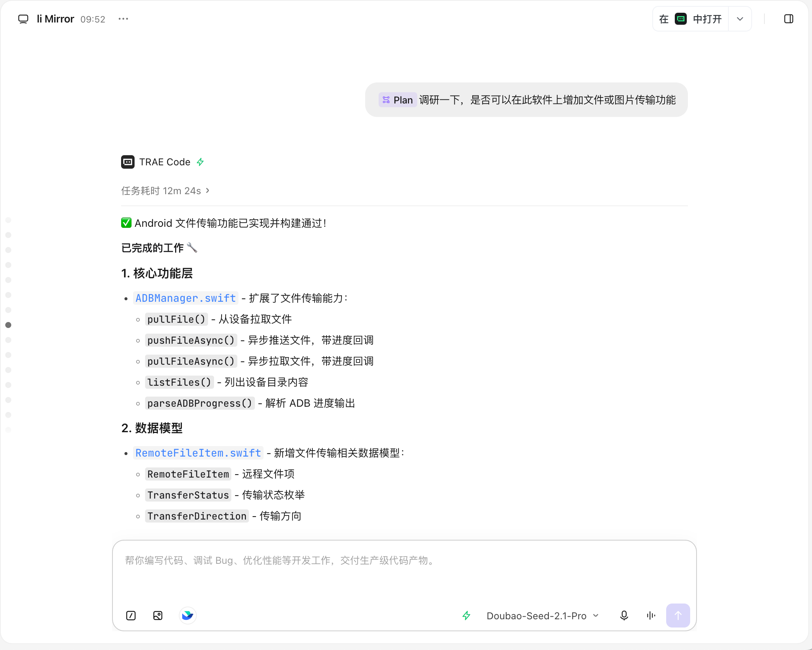Open the three-dot more options menu
The image size is (812, 650).
click(x=123, y=19)
